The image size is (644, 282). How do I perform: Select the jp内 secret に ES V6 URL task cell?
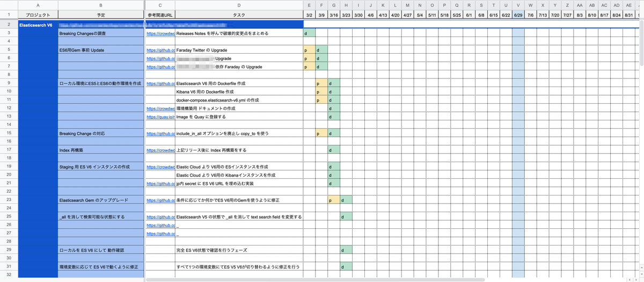tap(239, 183)
